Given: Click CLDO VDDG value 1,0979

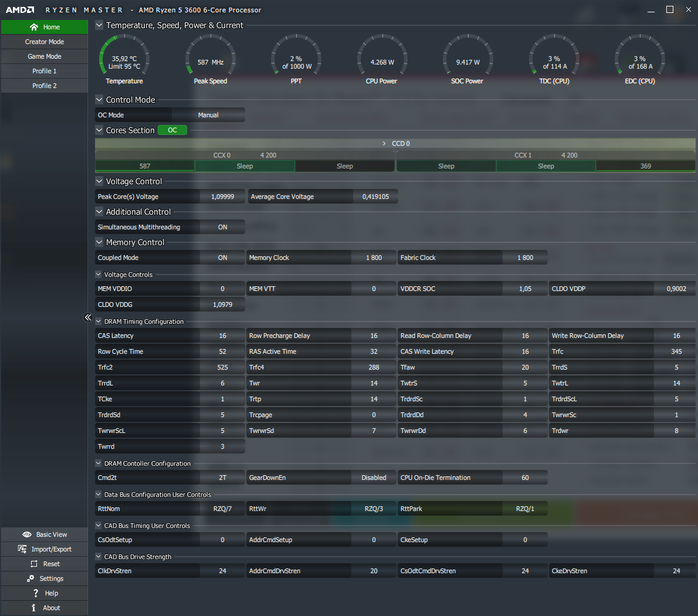Looking at the screenshot, I should 222,304.
